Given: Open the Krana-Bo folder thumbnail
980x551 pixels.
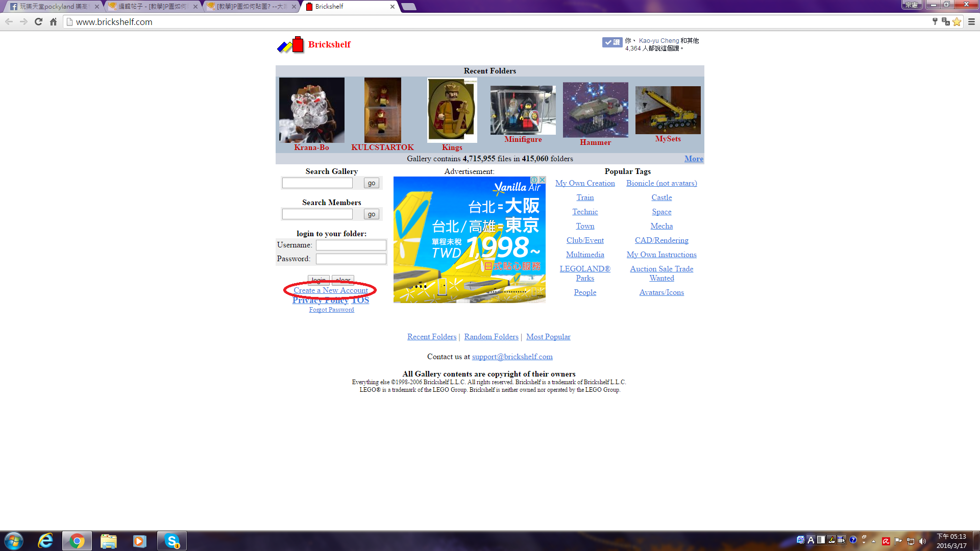Looking at the screenshot, I should pos(311,110).
